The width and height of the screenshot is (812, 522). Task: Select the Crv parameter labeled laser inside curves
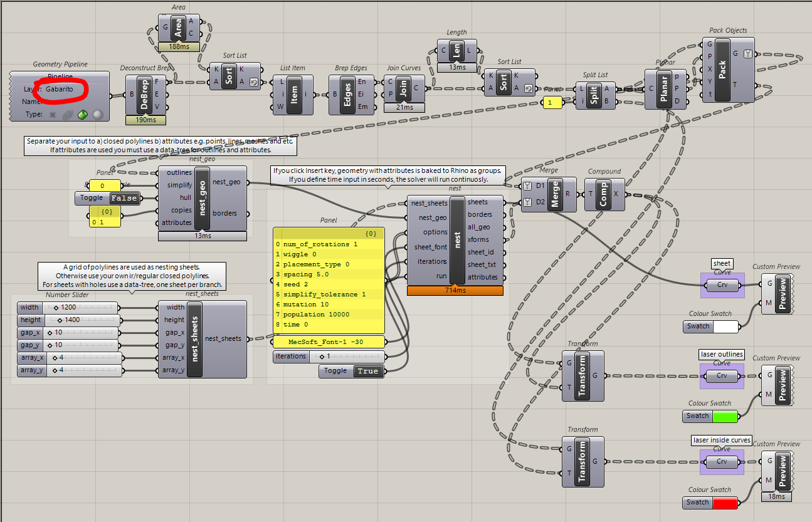(x=722, y=462)
